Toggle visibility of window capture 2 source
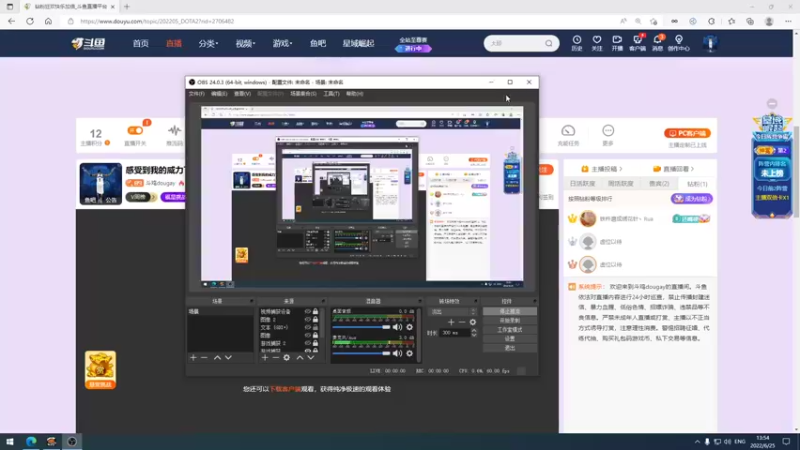This screenshot has width=800, height=450. [x=308, y=343]
